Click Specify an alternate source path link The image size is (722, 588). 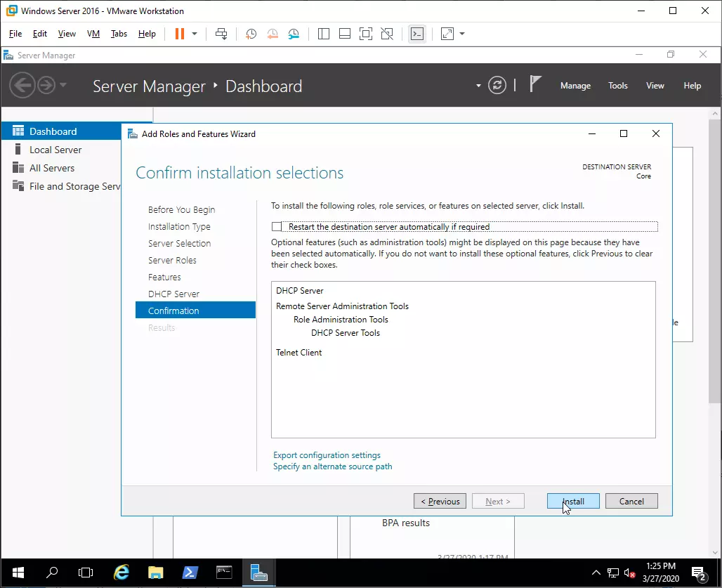click(x=332, y=466)
